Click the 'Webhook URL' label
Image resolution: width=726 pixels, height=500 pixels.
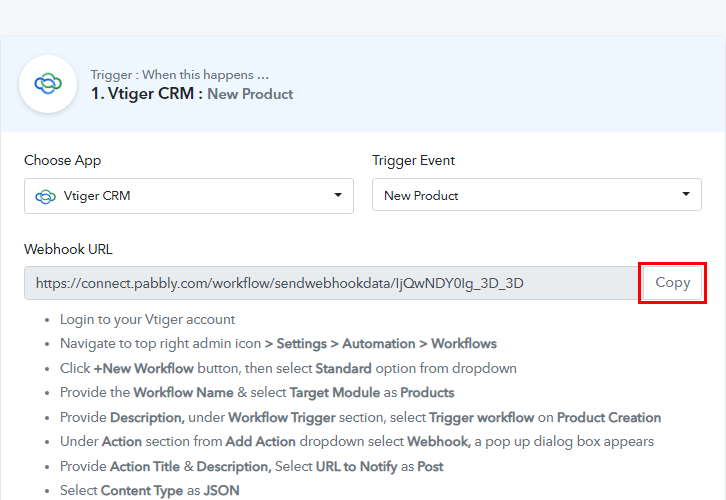tap(68, 249)
